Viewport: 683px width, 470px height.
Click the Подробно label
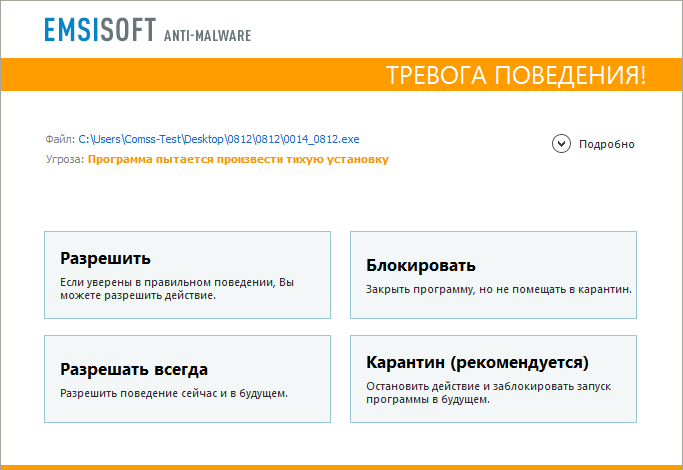pos(606,144)
